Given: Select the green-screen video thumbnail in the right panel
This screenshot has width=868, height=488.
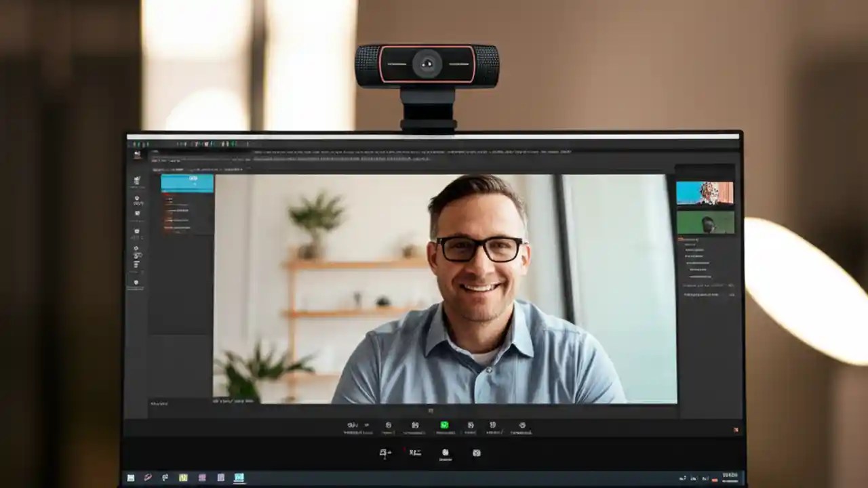Looking at the screenshot, I should (x=705, y=222).
